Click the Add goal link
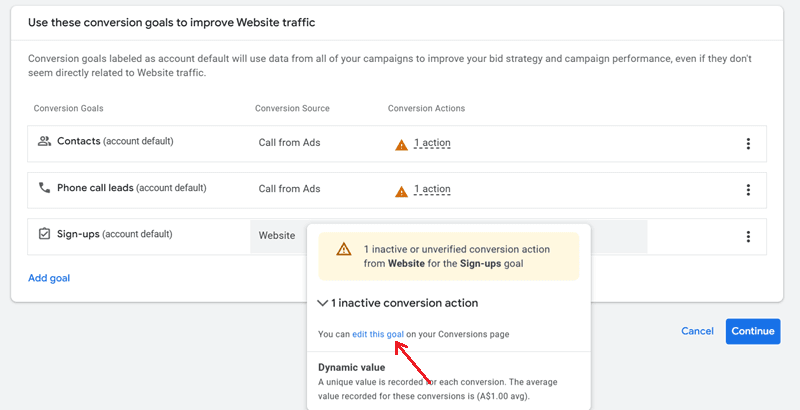Image resolution: width=800 pixels, height=410 pixels. click(49, 278)
